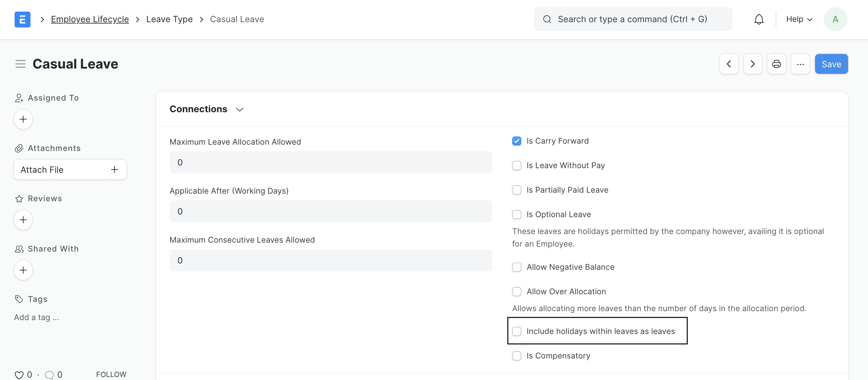This screenshot has height=380, width=868.
Task: Add a user under Shared With
Action: pos(23,270)
